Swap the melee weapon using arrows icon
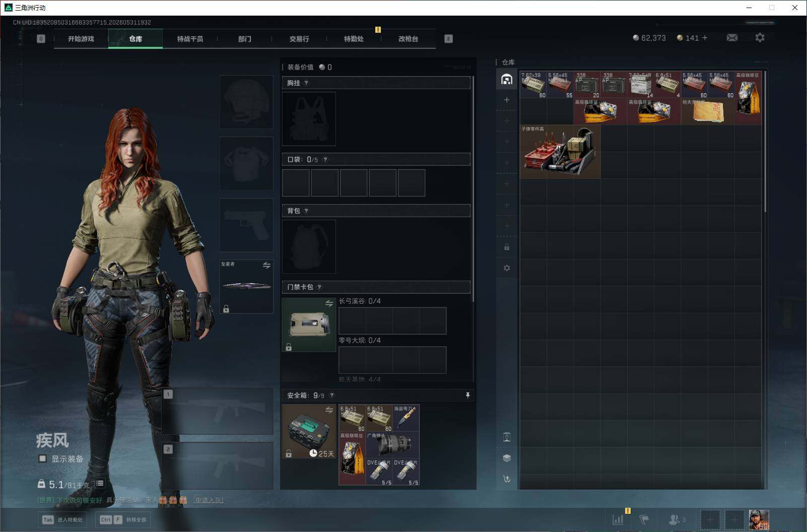807x532 pixels. pos(266,265)
